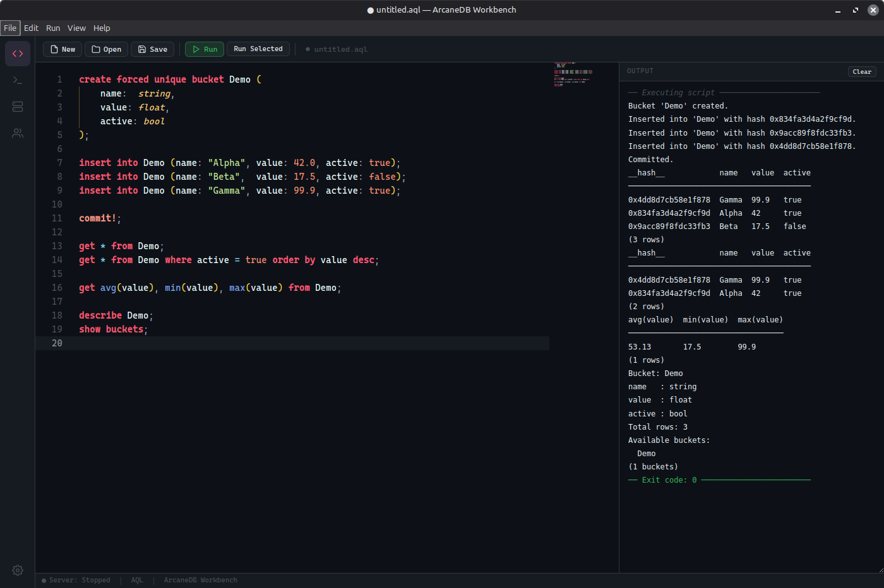Click line number 14 in the gutter
This screenshot has width=884, height=588.
[x=57, y=259]
